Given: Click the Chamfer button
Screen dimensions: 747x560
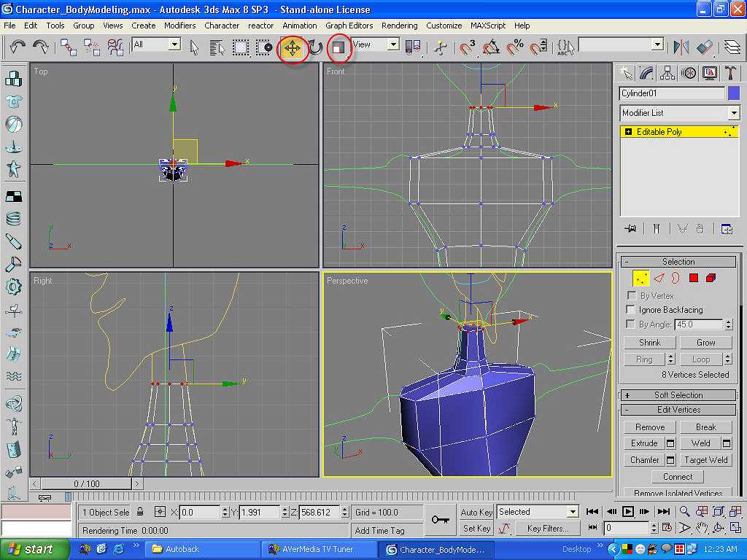Looking at the screenshot, I should pos(644,460).
